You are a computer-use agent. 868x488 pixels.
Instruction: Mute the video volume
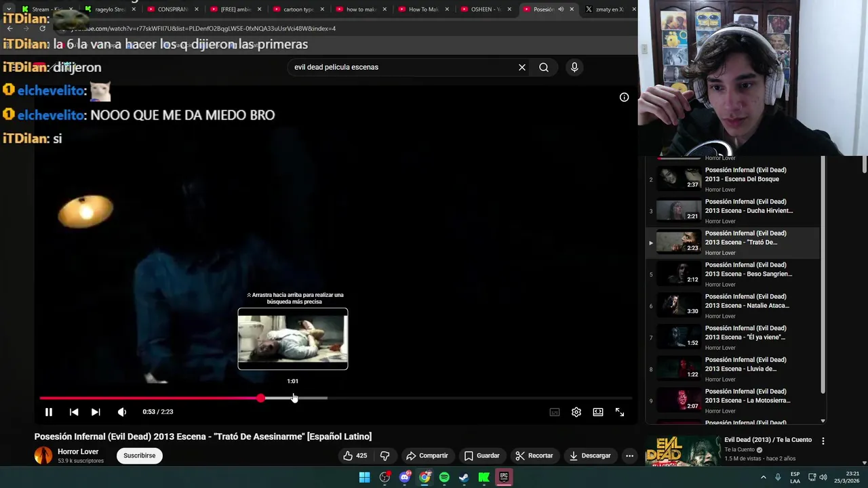[x=122, y=412]
